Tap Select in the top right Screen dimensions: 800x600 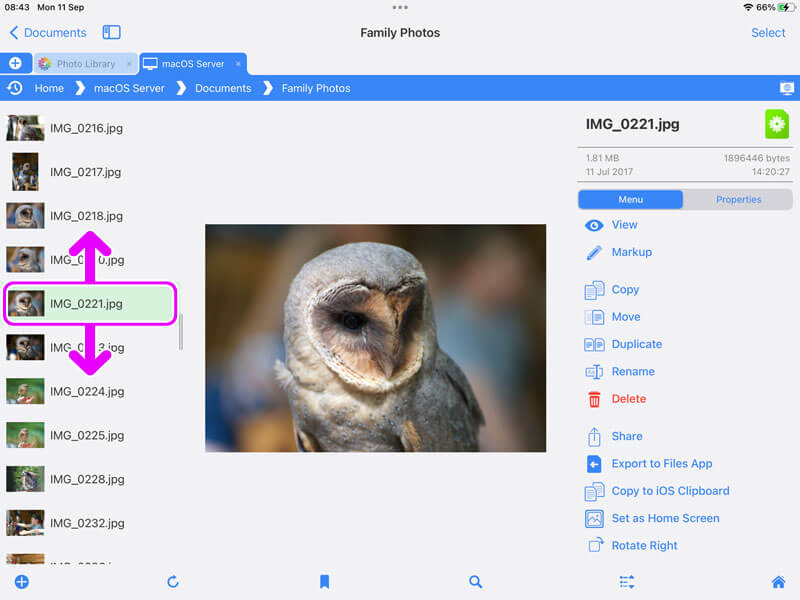(768, 33)
